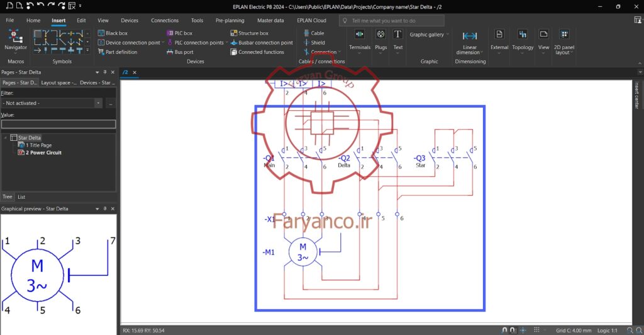Click the Black box device icon
This screenshot has width=644, height=335.
point(101,33)
